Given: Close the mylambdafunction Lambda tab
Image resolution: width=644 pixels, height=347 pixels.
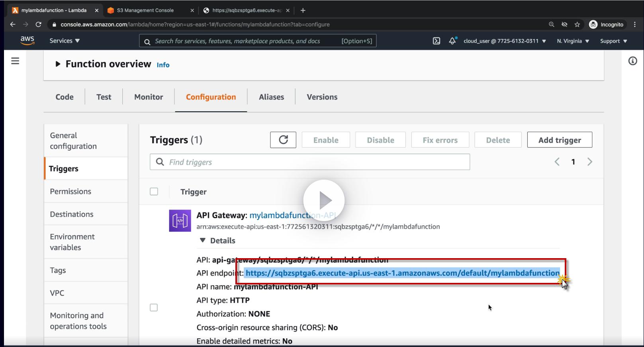Looking at the screenshot, I should [96, 10].
